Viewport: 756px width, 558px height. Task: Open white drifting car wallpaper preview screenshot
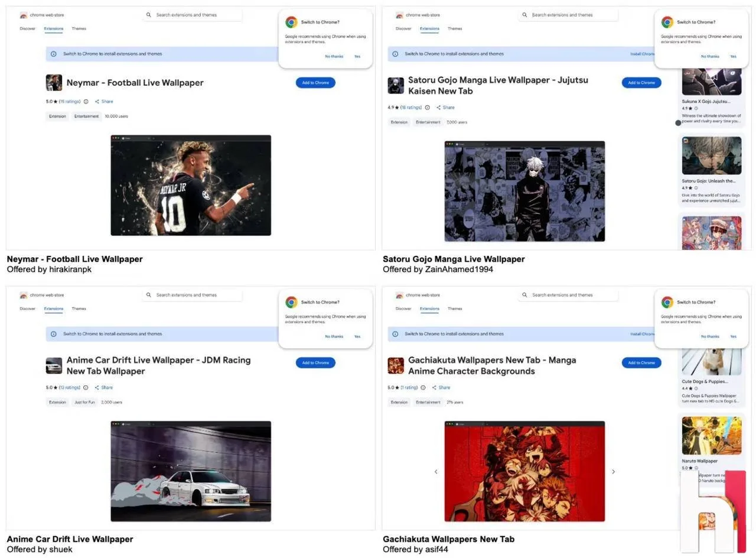pyautogui.click(x=191, y=472)
